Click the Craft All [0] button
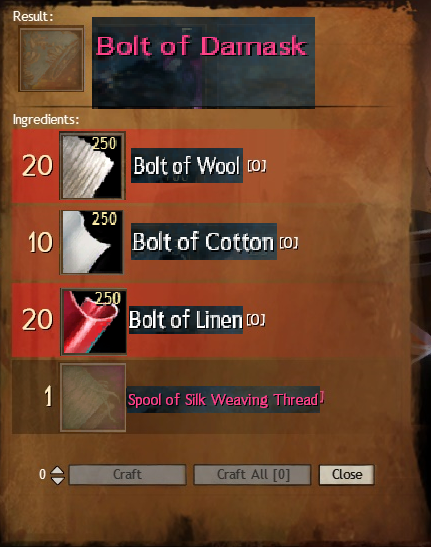Viewport: 432px width, 548px height. pyautogui.click(x=252, y=475)
